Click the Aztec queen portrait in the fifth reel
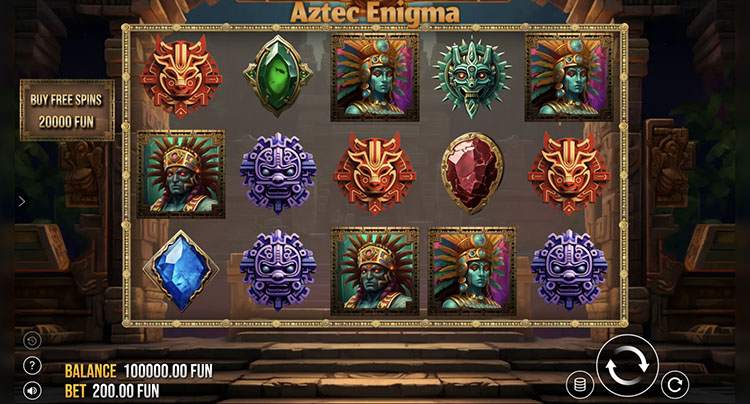Image resolution: width=750 pixels, height=404 pixels. coord(569,77)
